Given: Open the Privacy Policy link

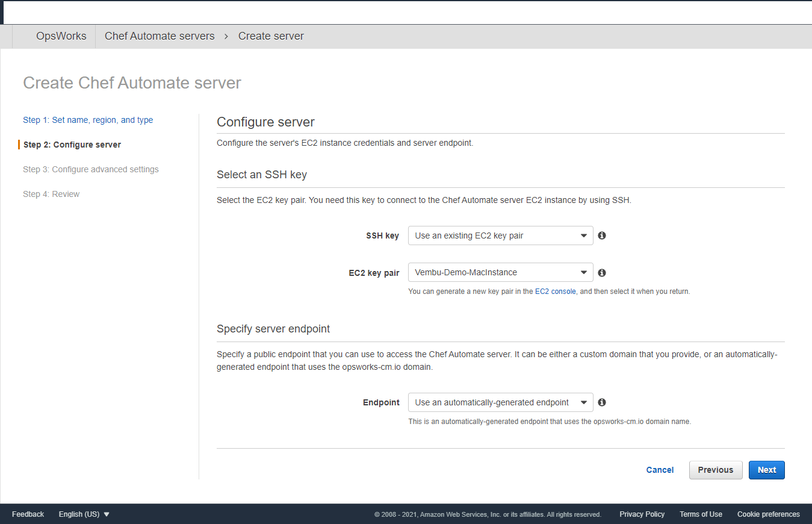Looking at the screenshot, I should coord(642,514).
